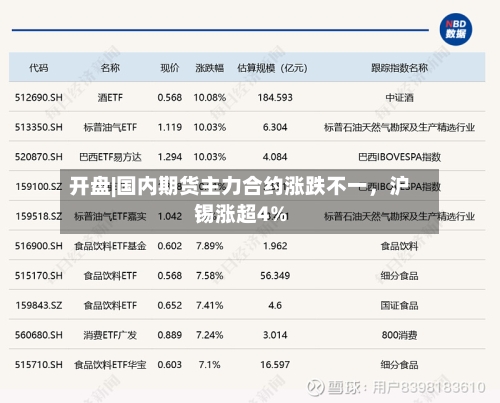Screen dimensions: 500x403
Task: Select code 520870.SH
Action: (39, 157)
